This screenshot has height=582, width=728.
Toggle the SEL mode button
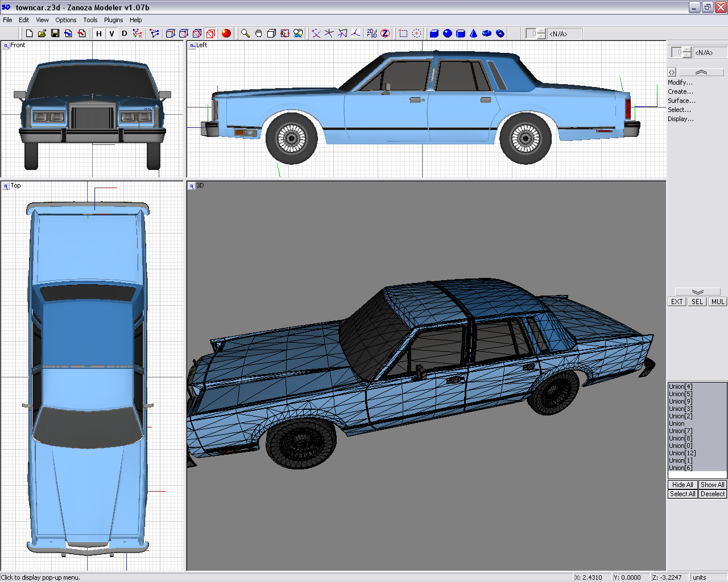tap(697, 302)
